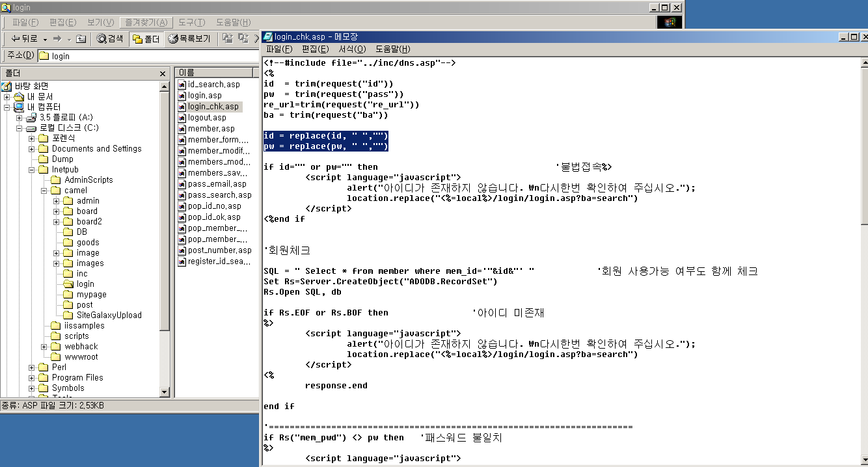Collapse the camel folder node
The height and width of the screenshot is (467, 868).
click(44, 190)
